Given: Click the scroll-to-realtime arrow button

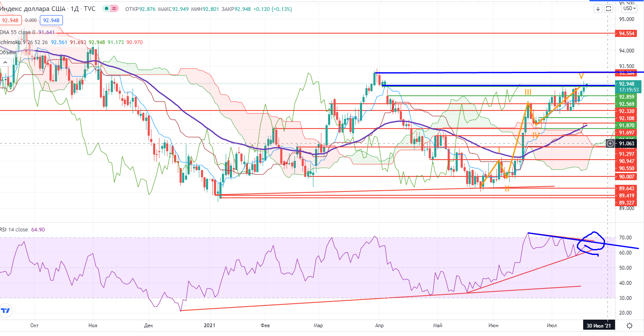Looking at the screenshot, I should click(x=598, y=8).
